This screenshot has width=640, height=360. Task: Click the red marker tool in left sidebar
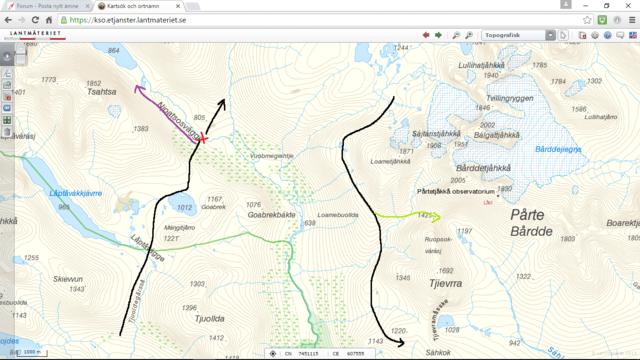(7, 97)
